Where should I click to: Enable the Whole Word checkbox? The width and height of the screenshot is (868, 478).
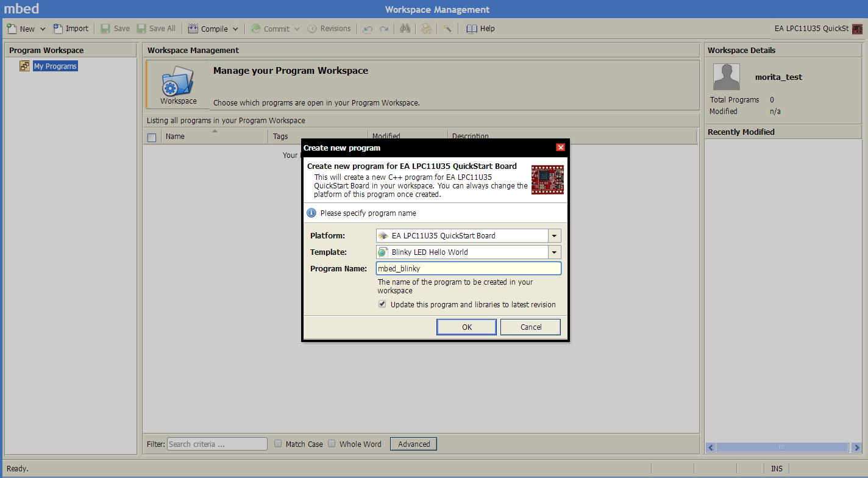point(332,443)
